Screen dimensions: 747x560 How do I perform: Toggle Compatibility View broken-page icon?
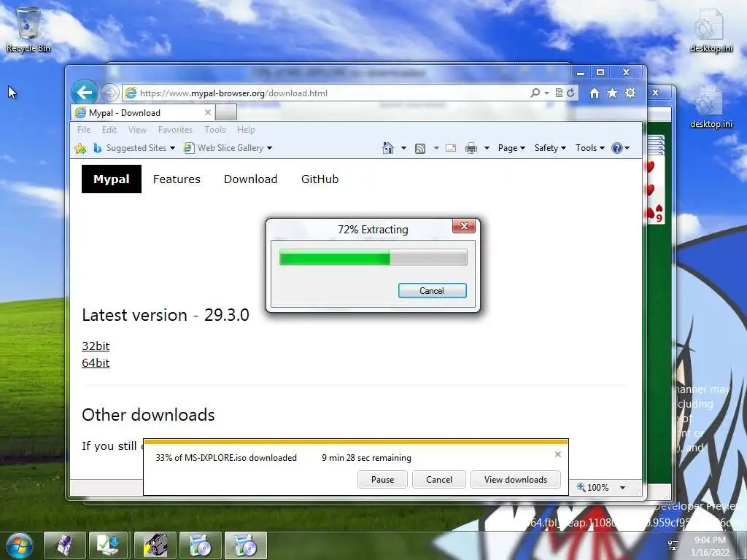560,93
